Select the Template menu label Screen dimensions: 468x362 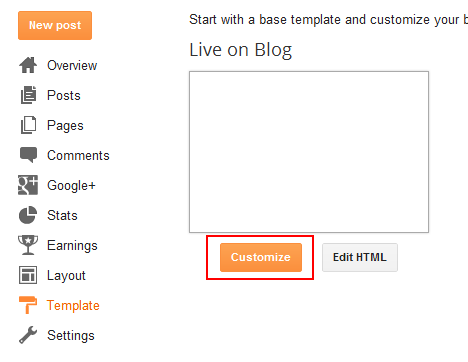pyautogui.click(x=73, y=305)
